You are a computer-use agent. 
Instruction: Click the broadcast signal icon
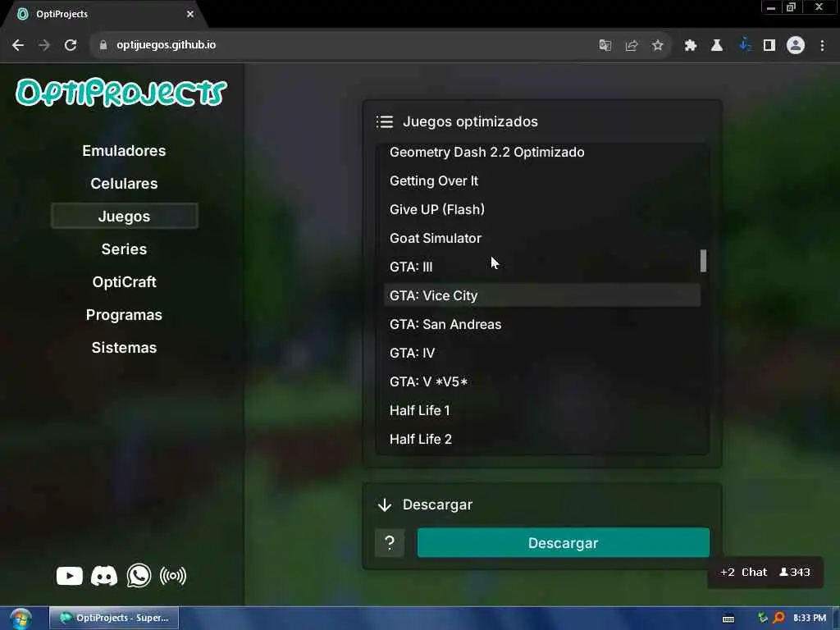[173, 576]
